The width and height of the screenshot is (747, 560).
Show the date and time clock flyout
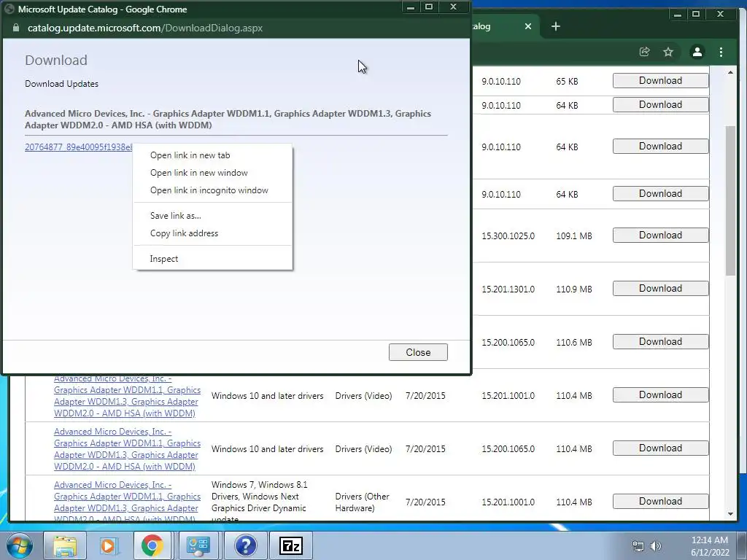click(x=710, y=546)
